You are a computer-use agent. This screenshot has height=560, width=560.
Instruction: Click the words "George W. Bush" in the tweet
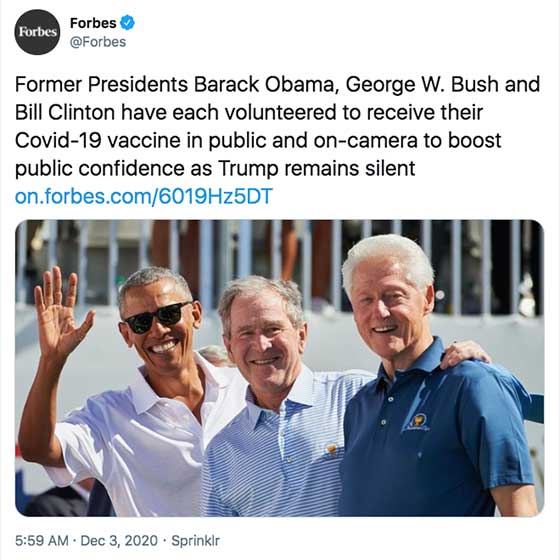(422, 85)
